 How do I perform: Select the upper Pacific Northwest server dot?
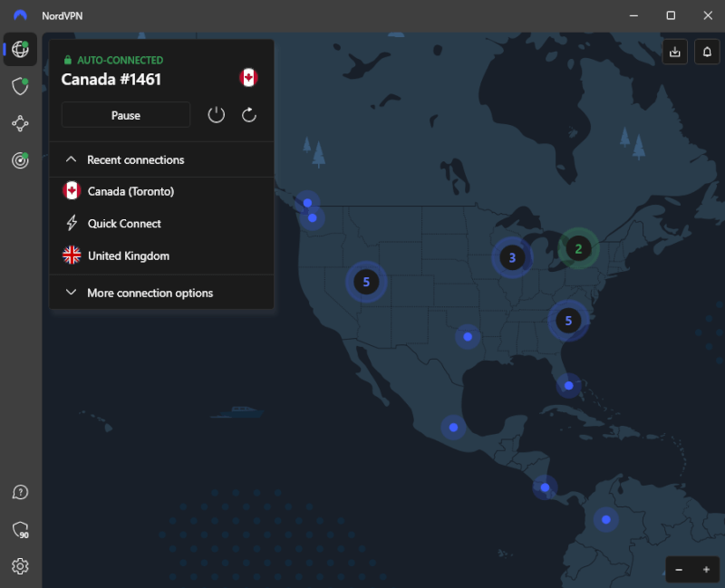coord(307,202)
